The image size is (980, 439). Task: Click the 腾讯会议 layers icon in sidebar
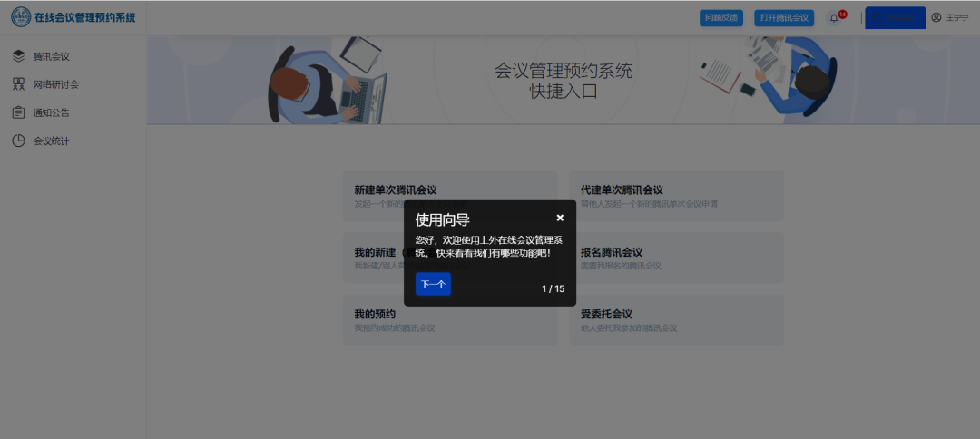[x=19, y=56]
